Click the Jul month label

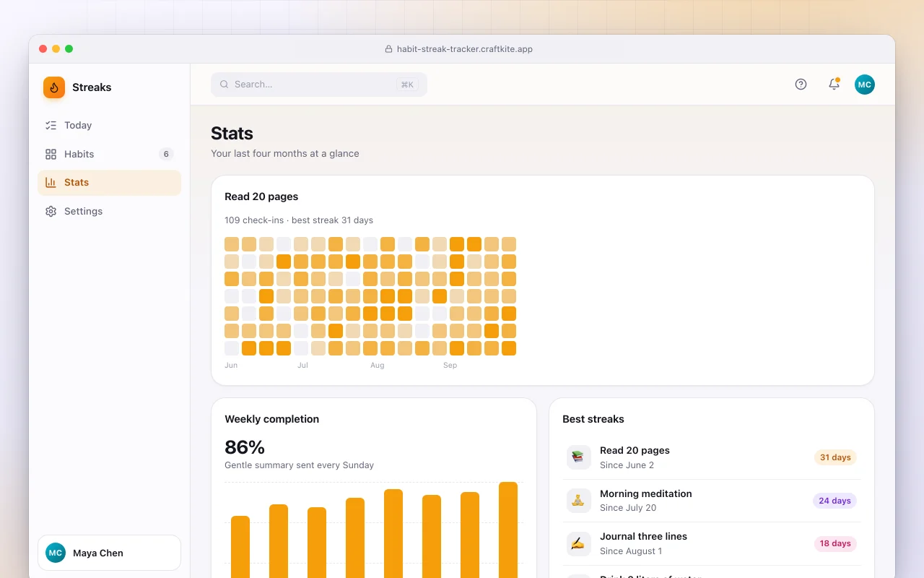[x=302, y=366]
